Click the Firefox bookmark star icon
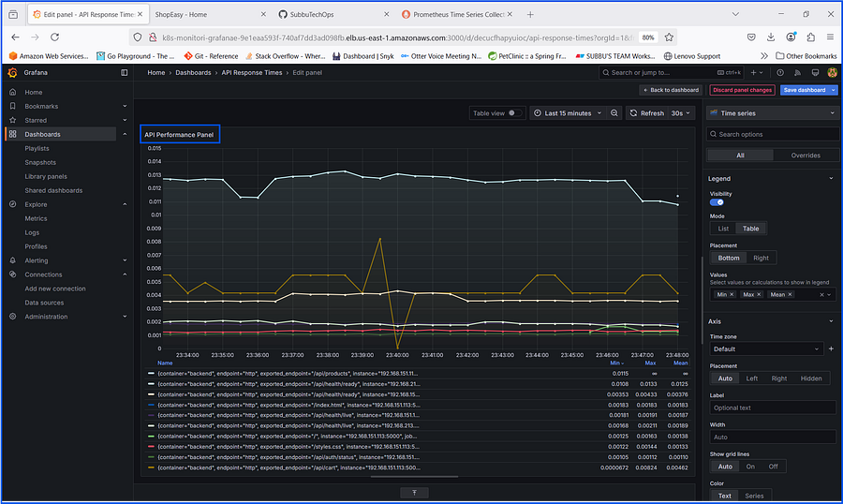 pos(669,37)
